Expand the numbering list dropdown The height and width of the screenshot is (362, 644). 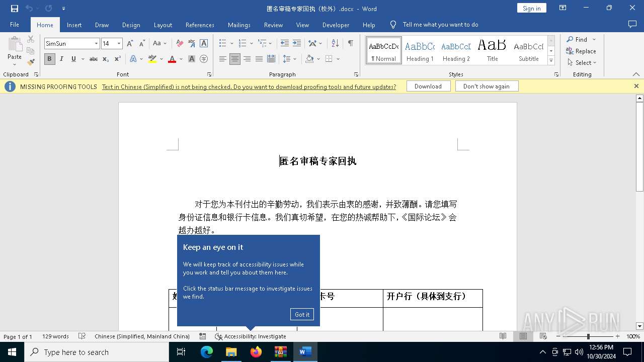[251, 44]
